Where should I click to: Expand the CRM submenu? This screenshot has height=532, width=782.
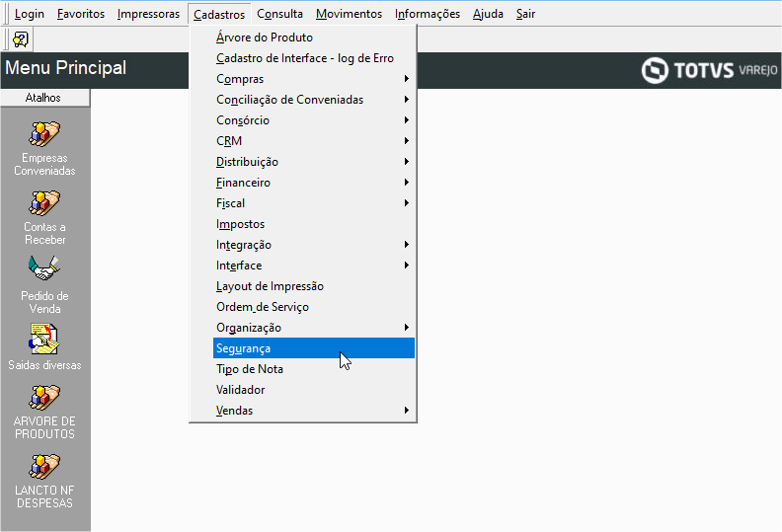click(x=314, y=141)
